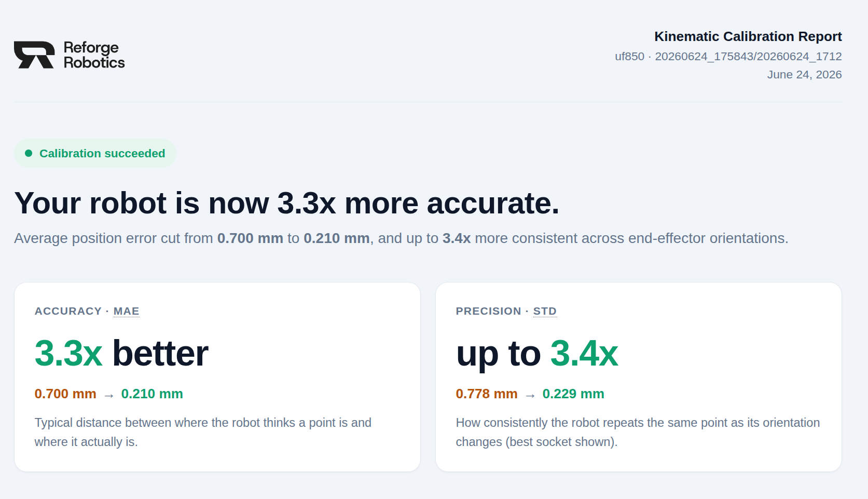Image resolution: width=868 pixels, height=499 pixels.
Task: Click the underlined MAE abbreviation
Action: [127, 311]
